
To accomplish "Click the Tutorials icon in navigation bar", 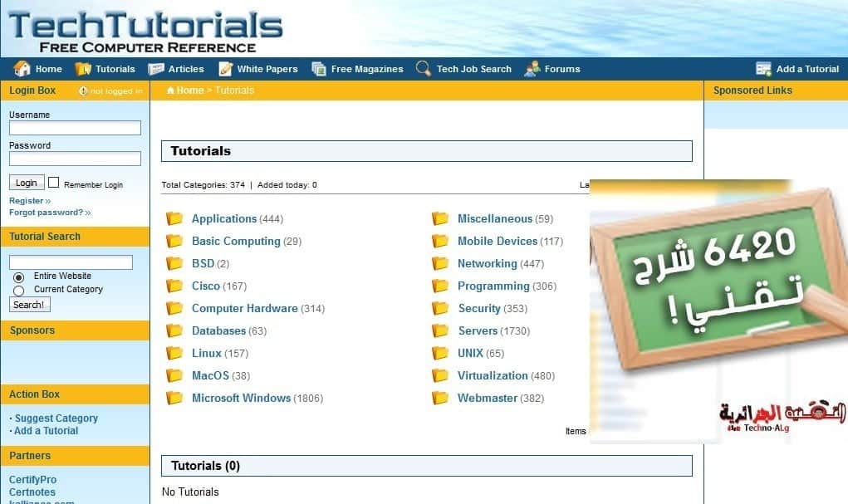I will (83, 69).
